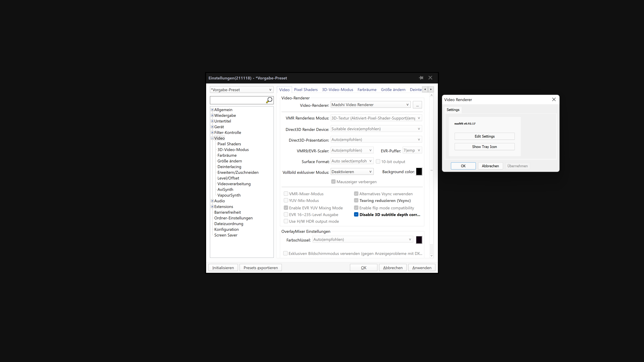The width and height of the screenshot is (644, 362).
Task: Click the Edit Settings button
Action: click(484, 136)
